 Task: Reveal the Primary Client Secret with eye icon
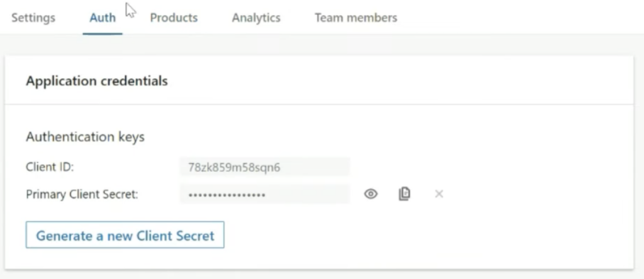[x=371, y=194]
